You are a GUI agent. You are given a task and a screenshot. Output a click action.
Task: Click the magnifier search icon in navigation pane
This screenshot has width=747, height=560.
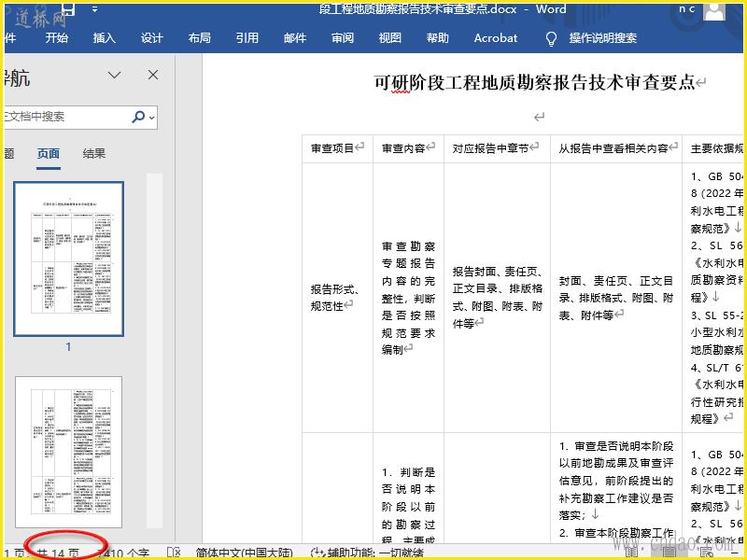pyautogui.click(x=138, y=117)
